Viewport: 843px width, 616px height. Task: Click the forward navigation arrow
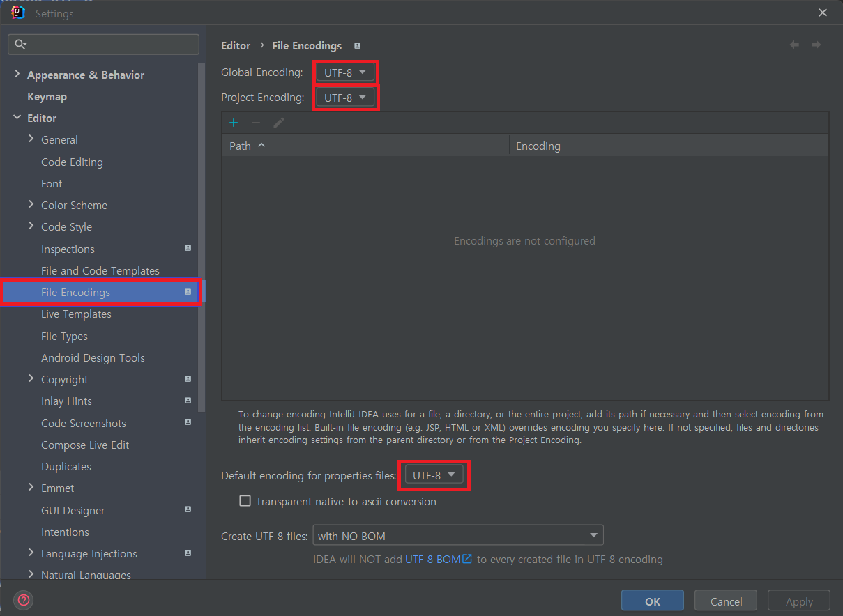[816, 45]
